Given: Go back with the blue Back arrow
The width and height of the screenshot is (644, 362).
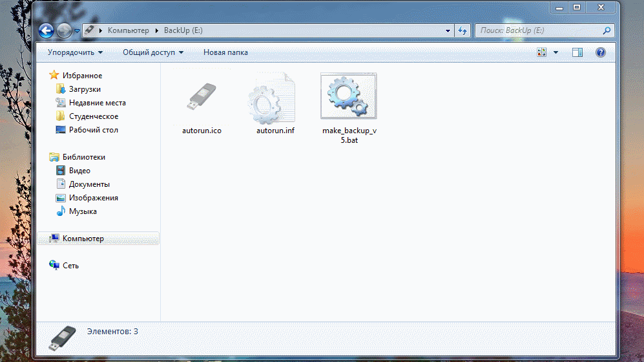Looking at the screenshot, I should [46, 30].
